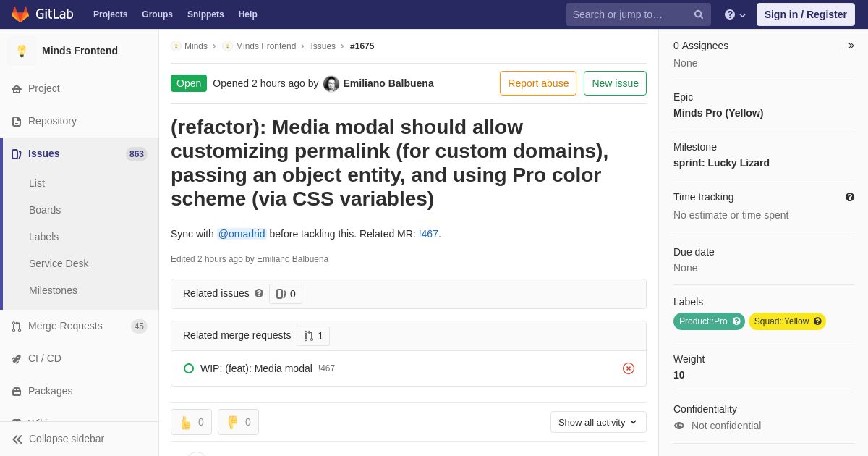Open CI / CD in the sidebar
Screen dimensions: 868x456
(44, 358)
